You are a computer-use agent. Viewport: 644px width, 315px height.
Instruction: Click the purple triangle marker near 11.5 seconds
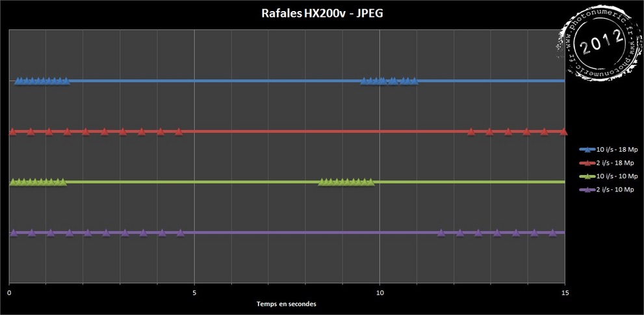441,233
